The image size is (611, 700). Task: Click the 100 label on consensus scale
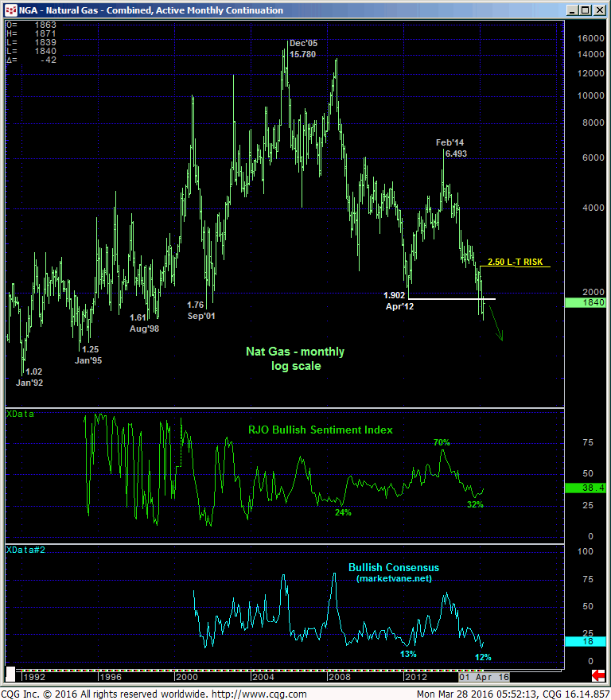(x=585, y=551)
